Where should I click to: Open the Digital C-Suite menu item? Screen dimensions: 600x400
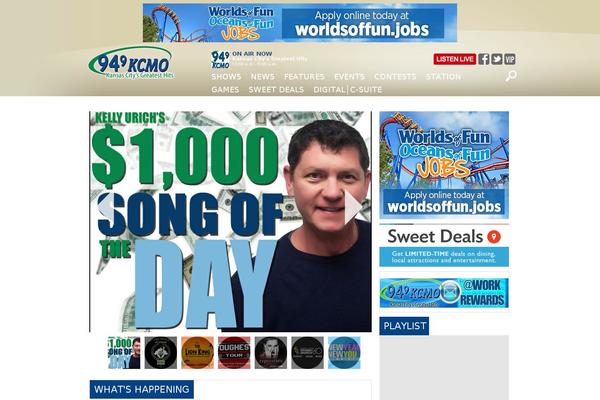[347, 90]
